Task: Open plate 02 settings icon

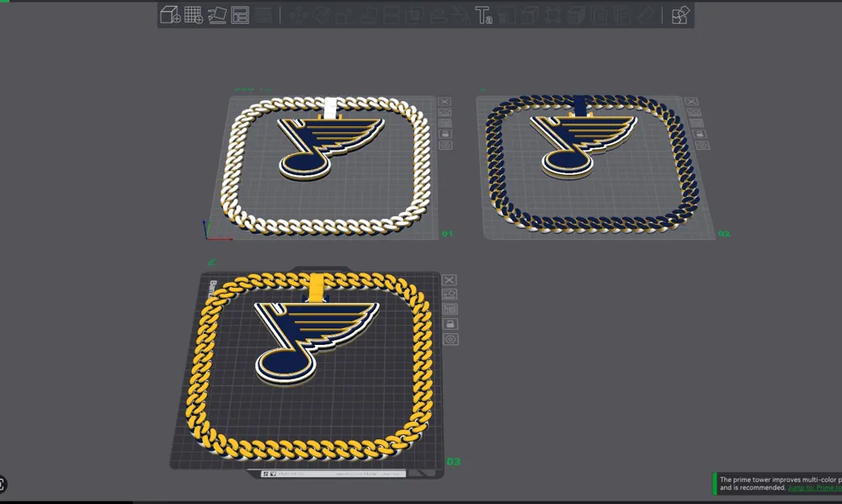Action: click(x=702, y=146)
